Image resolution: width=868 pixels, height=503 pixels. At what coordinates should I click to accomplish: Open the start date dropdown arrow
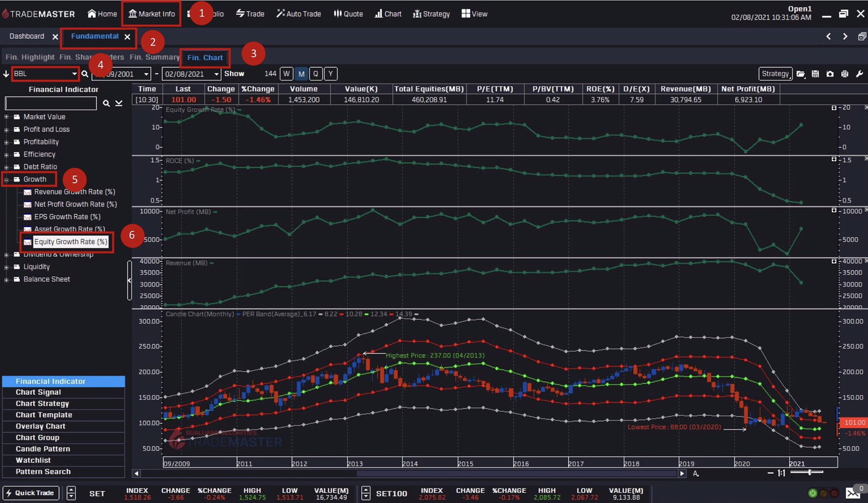146,74
